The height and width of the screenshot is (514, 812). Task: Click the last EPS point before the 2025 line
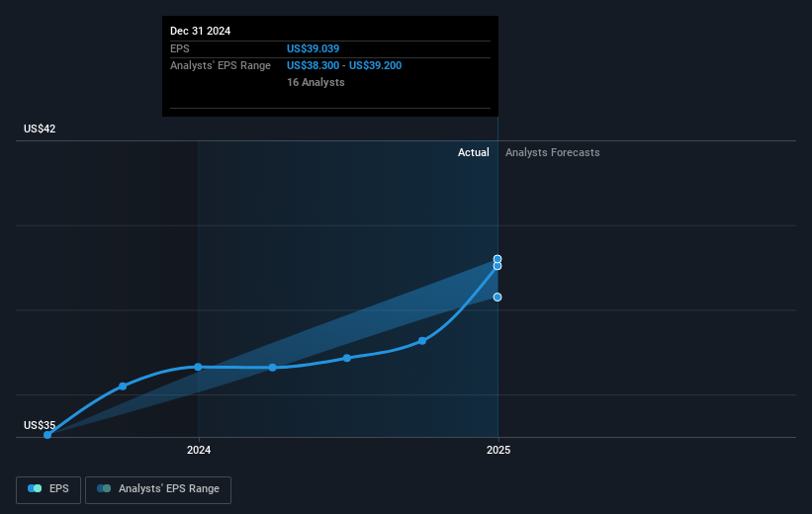click(422, 341)
